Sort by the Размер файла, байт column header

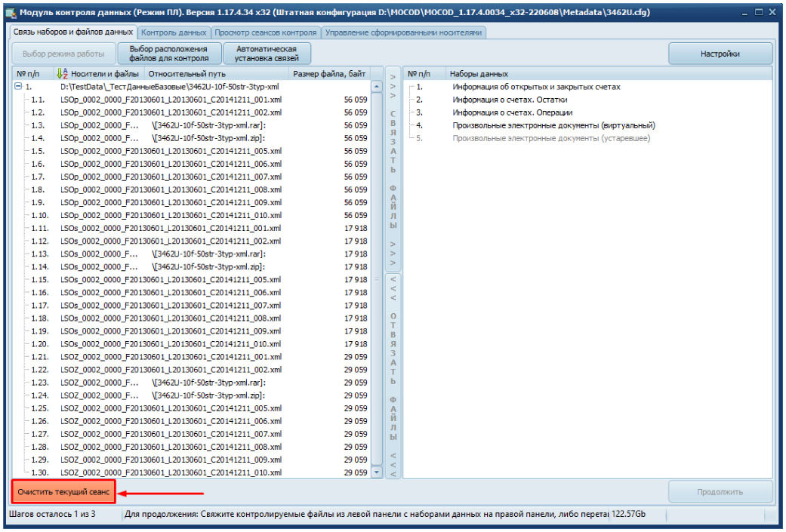[x=329, y=74]
